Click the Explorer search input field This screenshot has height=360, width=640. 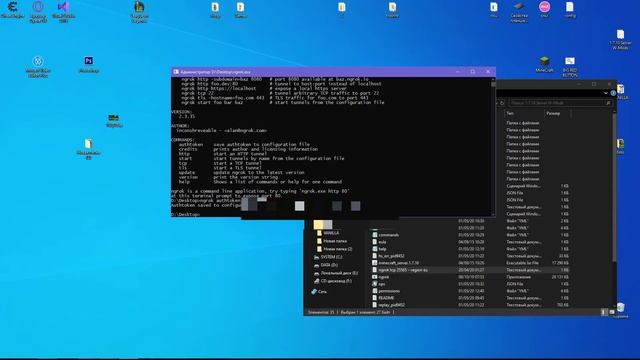click(x=560, y=103)
